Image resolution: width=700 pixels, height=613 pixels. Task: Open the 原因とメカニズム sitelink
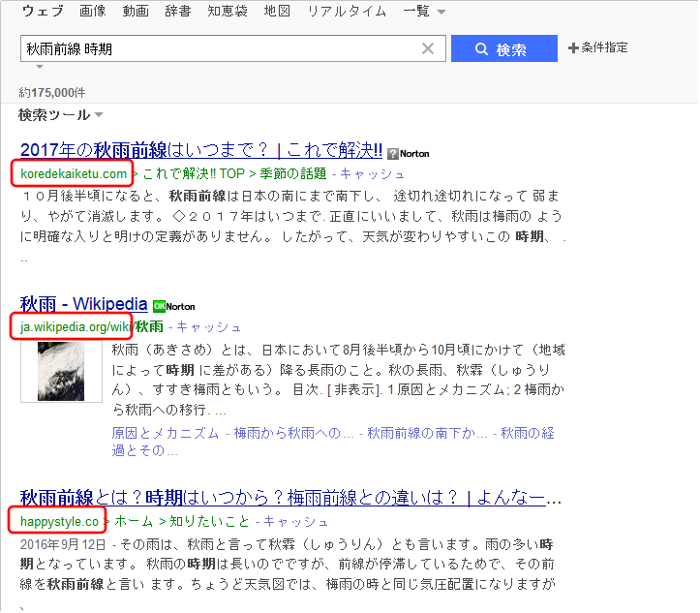click(166, 433)
